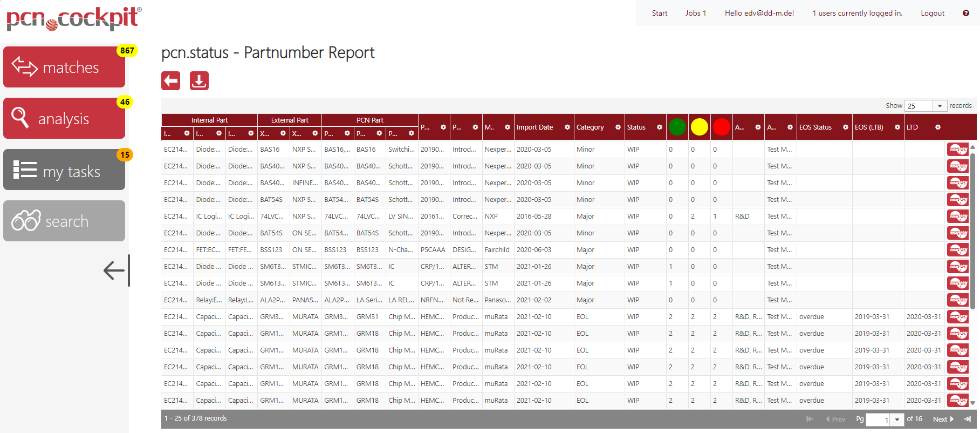This screenshot has width=980, height=433.
Task: Click the red circle column header
Action: click(x=721, y=127)
